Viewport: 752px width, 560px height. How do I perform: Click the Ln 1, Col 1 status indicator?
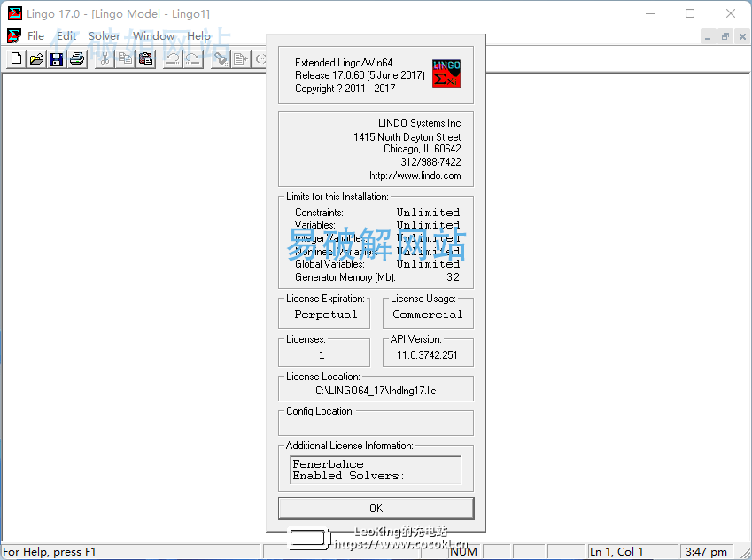tap(616, 552)
